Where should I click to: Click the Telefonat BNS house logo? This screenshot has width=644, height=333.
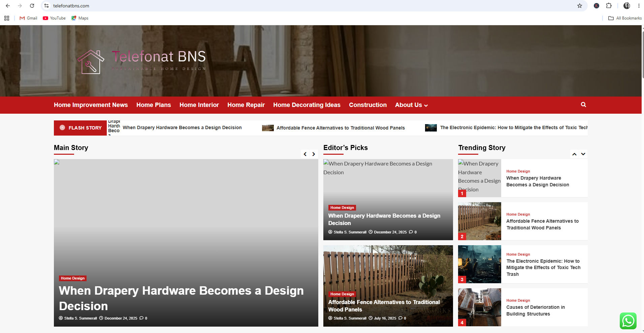coord(91,62)
